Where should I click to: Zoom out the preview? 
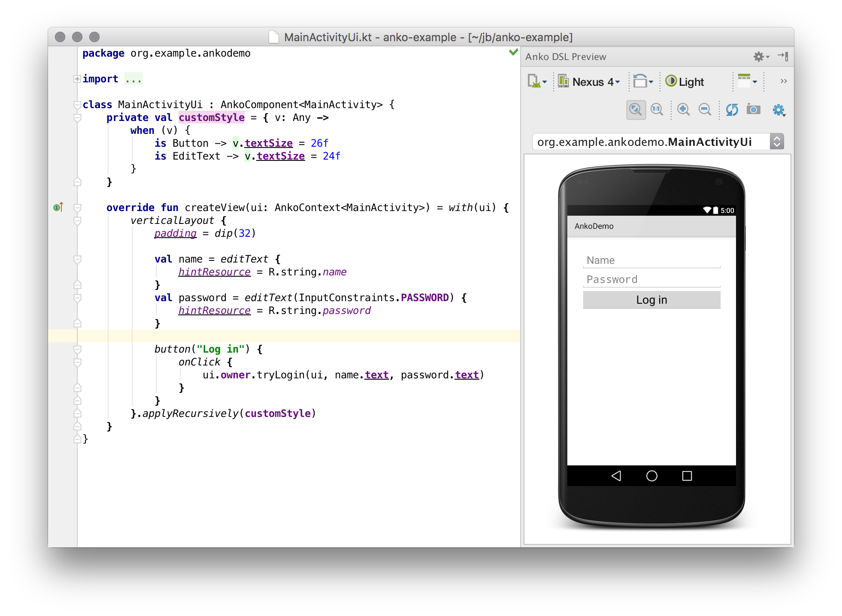705,110
